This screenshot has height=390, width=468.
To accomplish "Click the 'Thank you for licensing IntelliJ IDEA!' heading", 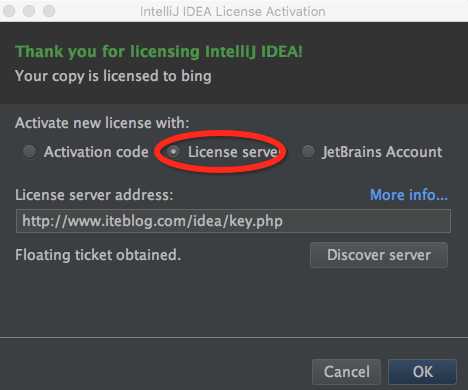I will tap(159, 52).
